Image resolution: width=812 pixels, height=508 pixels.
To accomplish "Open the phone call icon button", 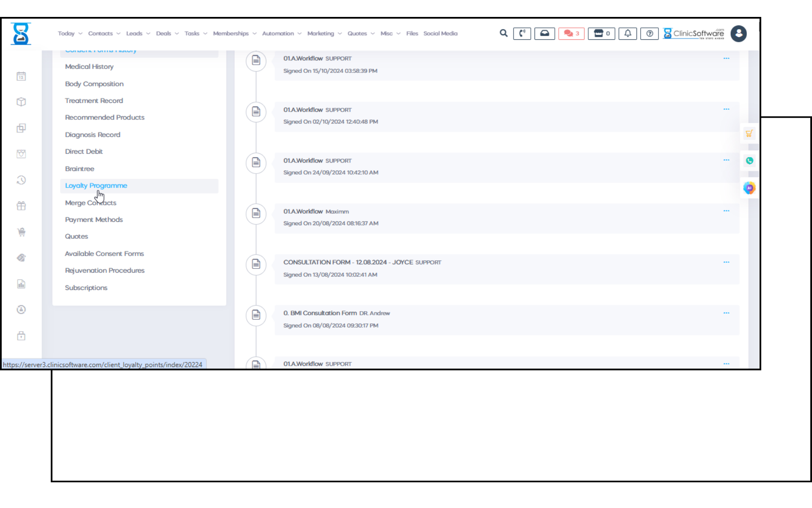I will coord(522,33).
